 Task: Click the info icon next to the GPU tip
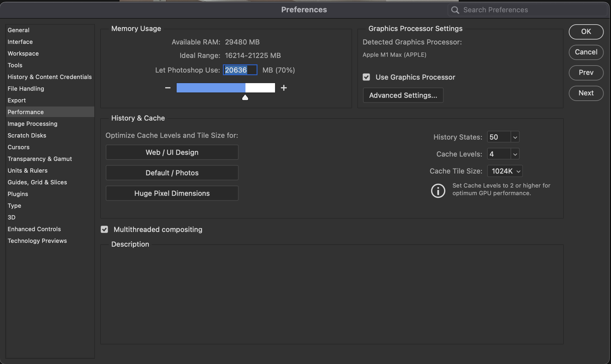point(438,191)
